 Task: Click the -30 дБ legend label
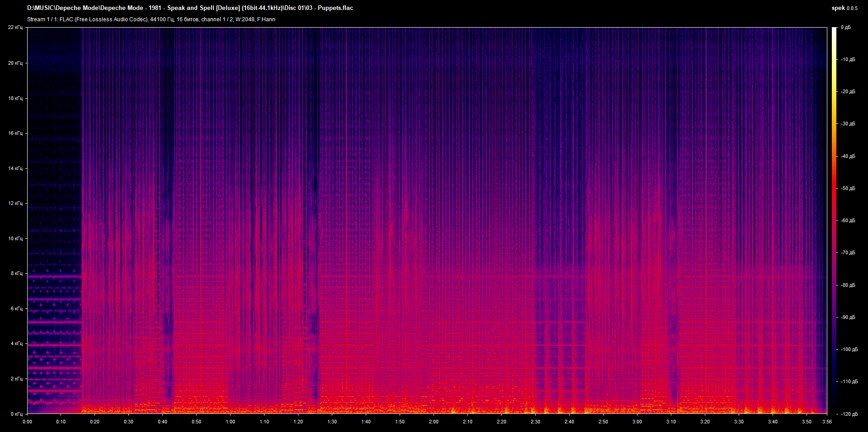coord(848,123)
